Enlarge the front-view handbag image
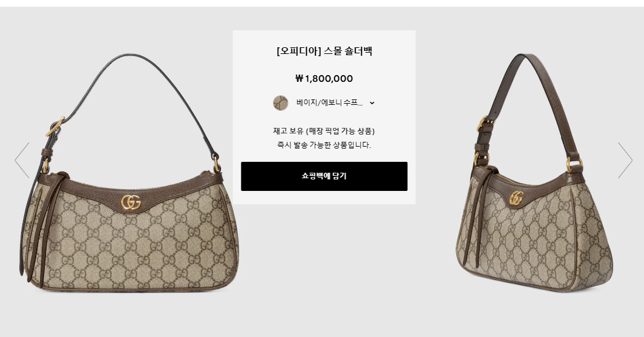 click(128, 173)
